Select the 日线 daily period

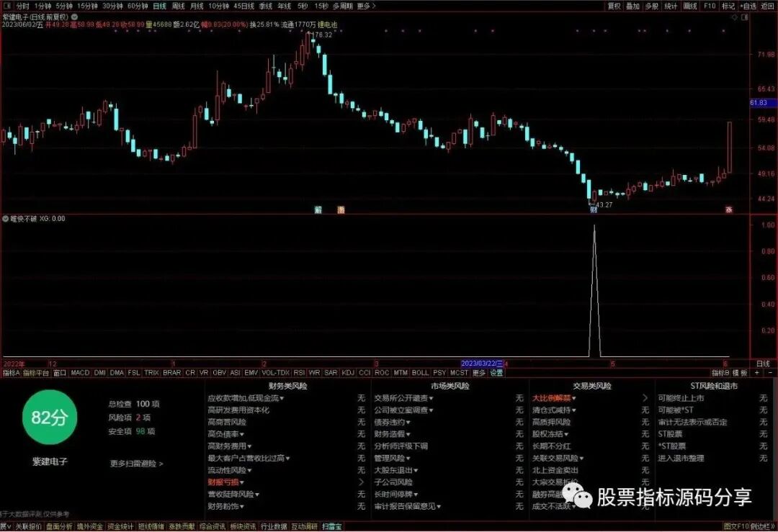click(159, 6)
